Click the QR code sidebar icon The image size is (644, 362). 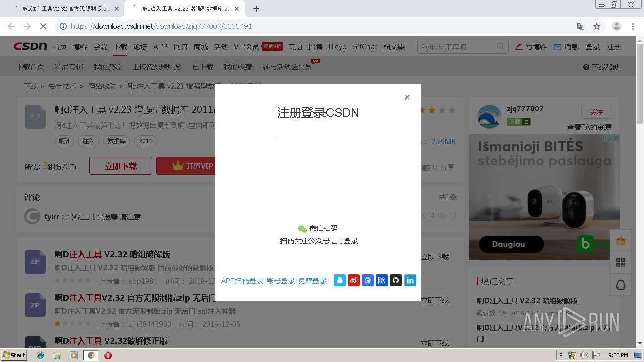coord(621,262)
